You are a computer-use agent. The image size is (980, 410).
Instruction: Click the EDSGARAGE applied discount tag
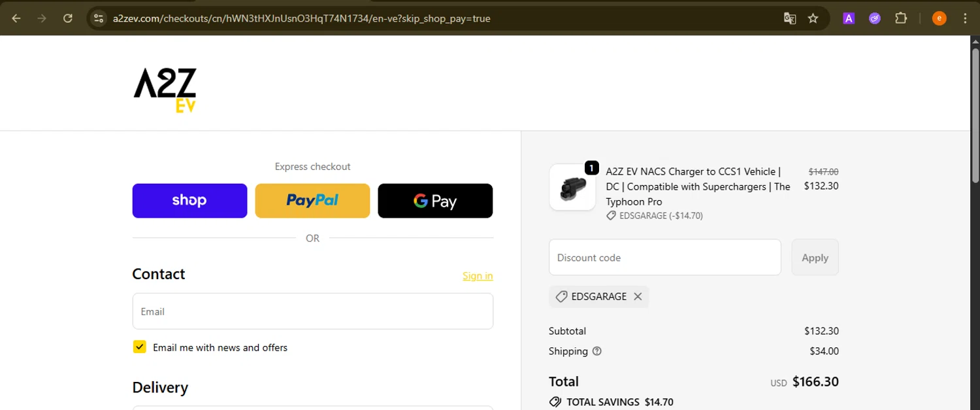pyautogui.click(x=598, y=296)
